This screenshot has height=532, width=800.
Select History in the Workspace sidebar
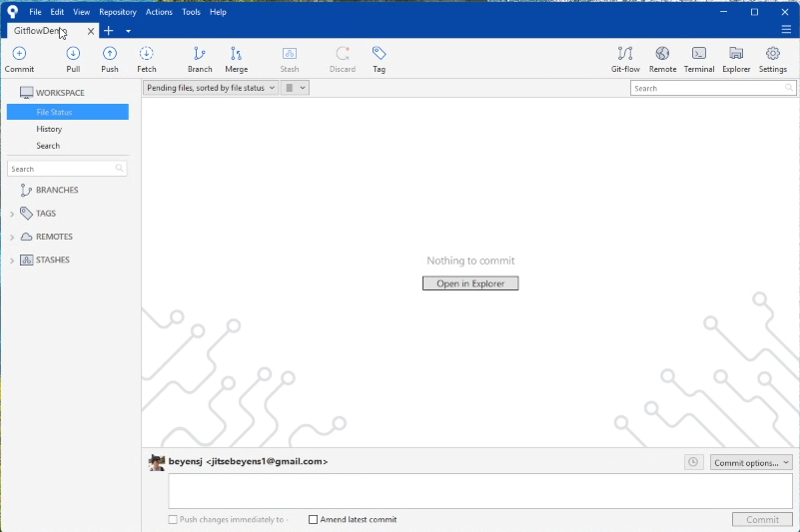[49, 129]
